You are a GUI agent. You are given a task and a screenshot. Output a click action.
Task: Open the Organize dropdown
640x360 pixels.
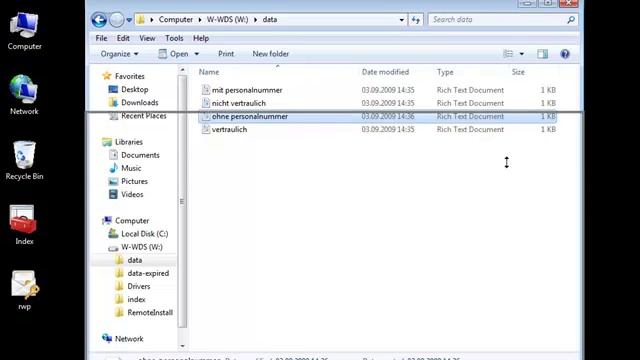120,54
